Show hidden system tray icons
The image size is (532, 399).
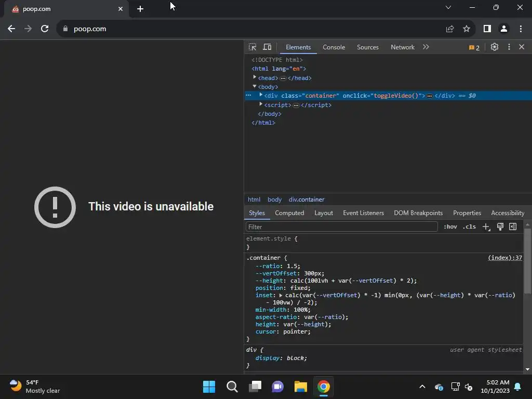click(x=422, y=387)
